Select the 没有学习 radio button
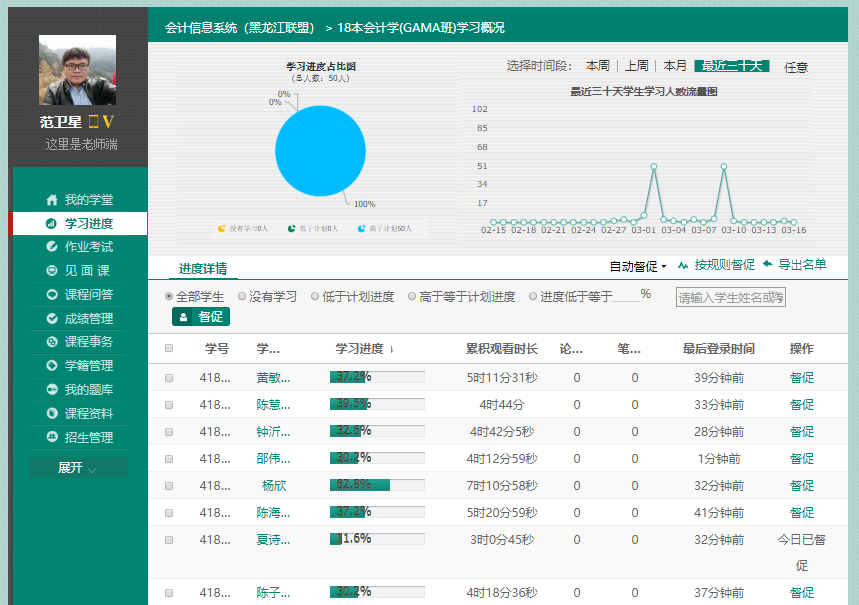Image resolution: width=859 pixels, height=605 pixels. click(x=242, y=297)
